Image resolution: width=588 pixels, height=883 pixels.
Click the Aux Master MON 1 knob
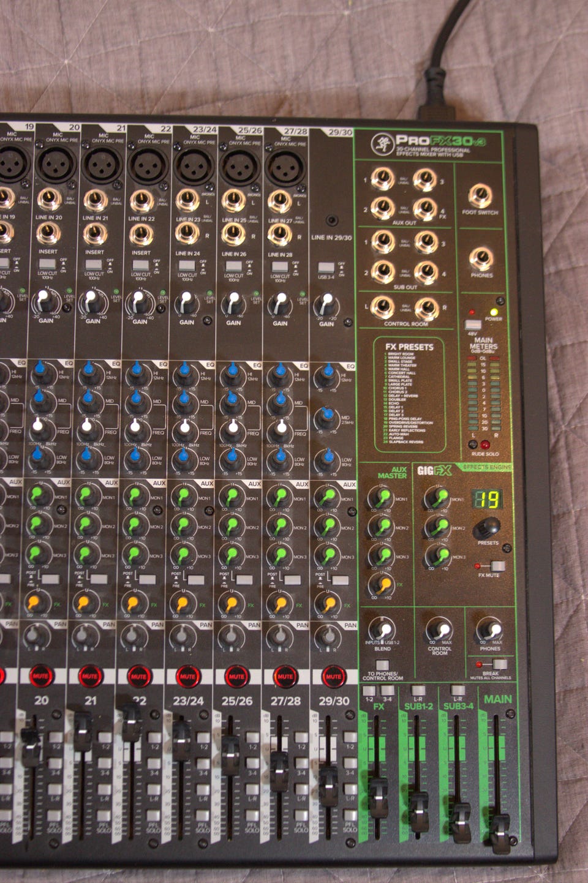tap(382, 498)
